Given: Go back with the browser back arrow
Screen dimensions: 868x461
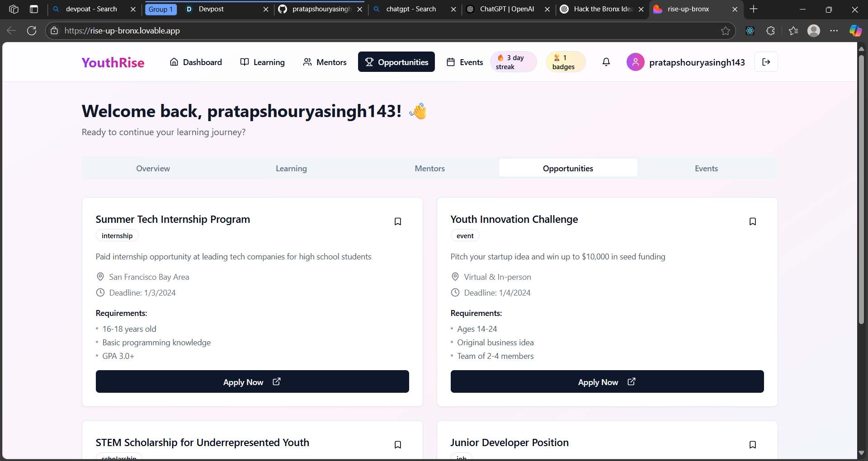Looking at the screenshot, I should (11, 31).
